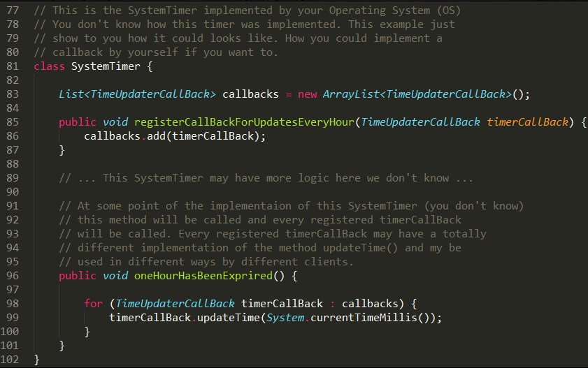Click 'currentTimeMillis()' on line 99

370,318
